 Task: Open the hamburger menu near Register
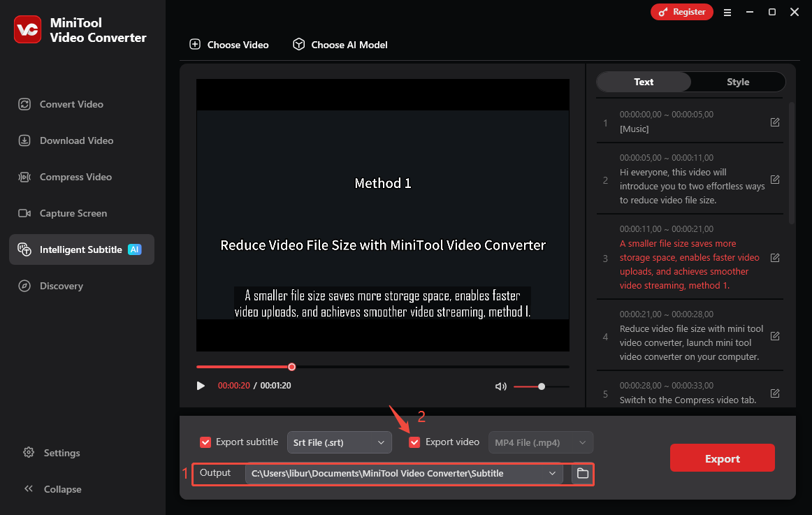point(727,12)
